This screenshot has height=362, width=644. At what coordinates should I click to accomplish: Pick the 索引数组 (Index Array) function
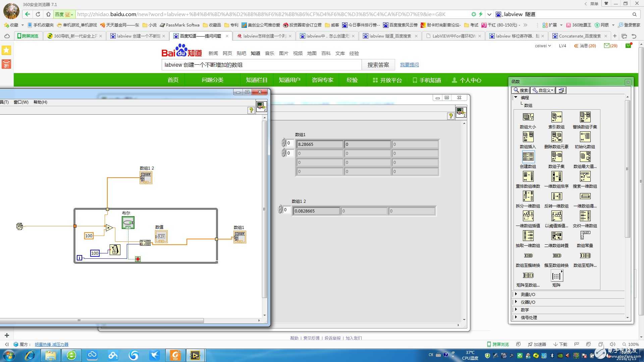[x=556, y=117]
